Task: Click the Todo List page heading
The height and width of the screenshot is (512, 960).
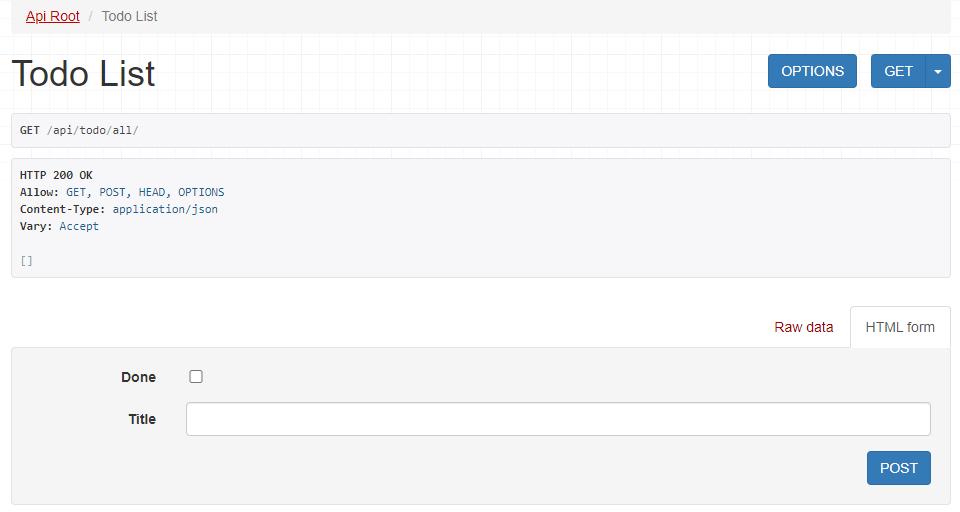Action: [x=83, y=73]
